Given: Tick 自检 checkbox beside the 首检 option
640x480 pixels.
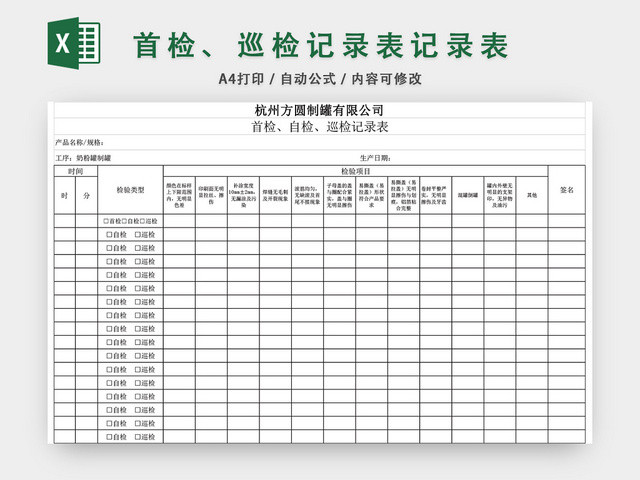Looking at the screenshot, I should [x=124, y=221].
